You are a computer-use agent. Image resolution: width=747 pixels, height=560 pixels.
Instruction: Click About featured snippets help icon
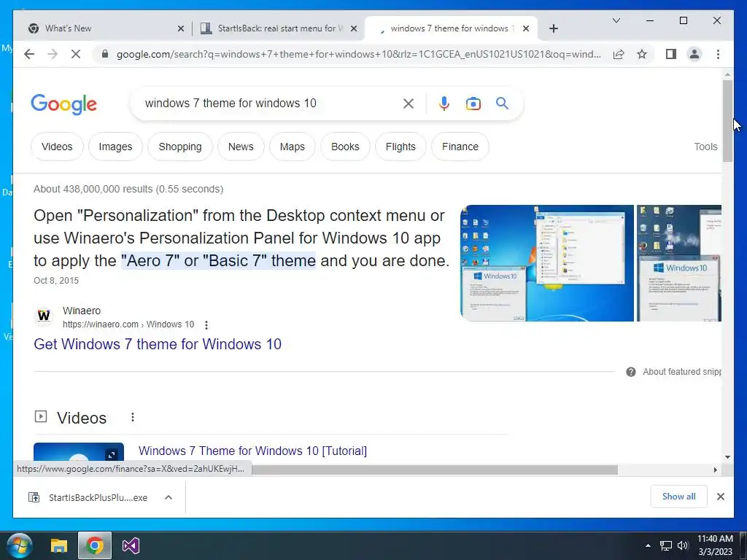pos(631,372)
